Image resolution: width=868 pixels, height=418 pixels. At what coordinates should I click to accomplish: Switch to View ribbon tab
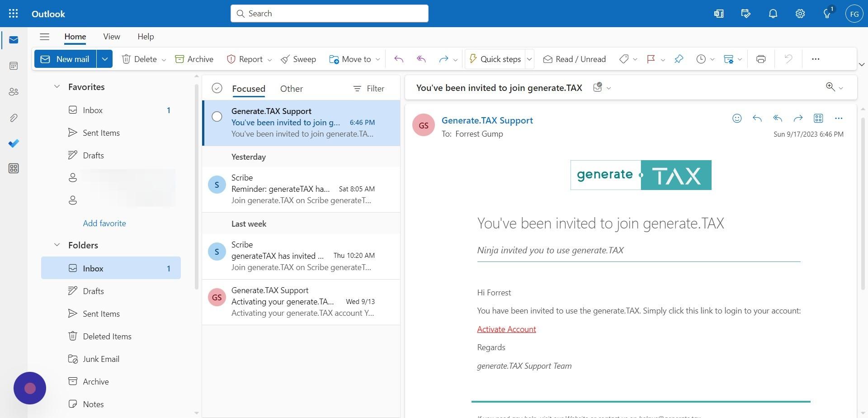point(112,37)
